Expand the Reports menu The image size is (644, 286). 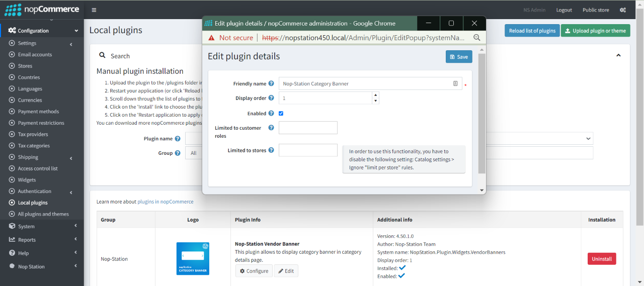(42, 240)
